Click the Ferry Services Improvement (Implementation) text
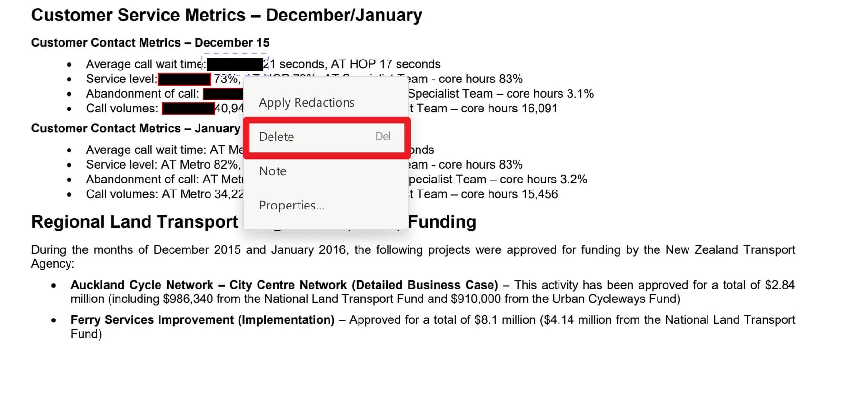 (203, 319)
